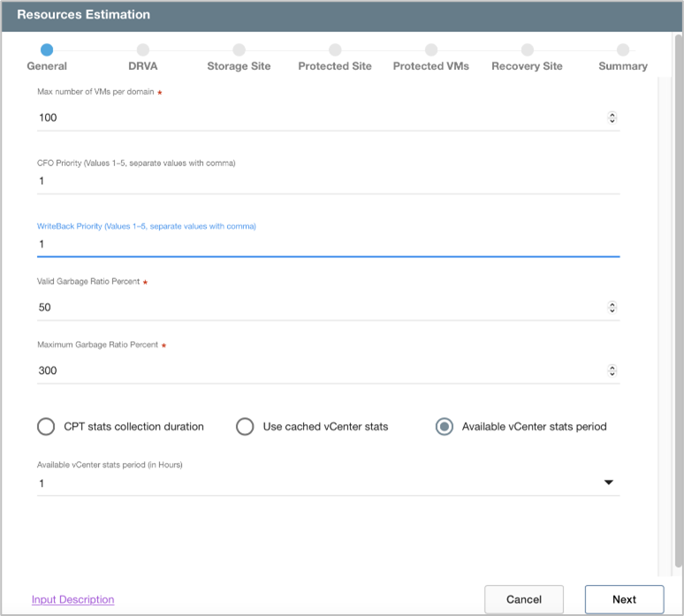This screenshot has width=684, height=616.
Task: Click into the WriteBack Priority field
Action: pos(327,244)
